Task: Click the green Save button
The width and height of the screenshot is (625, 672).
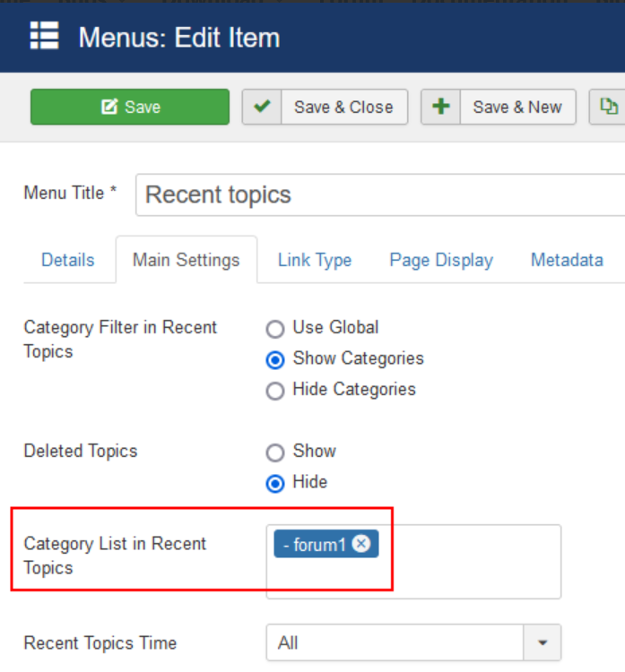Action: [x=130, y=107]
